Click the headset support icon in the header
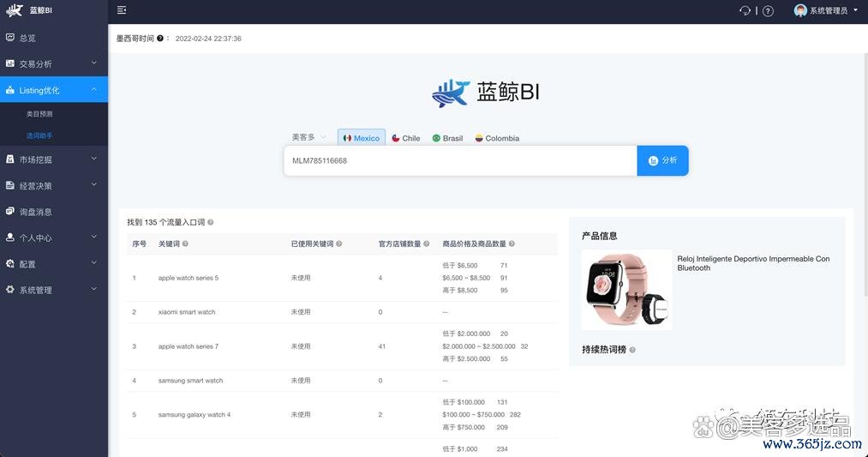868x457 pixels. pos(745,10)
